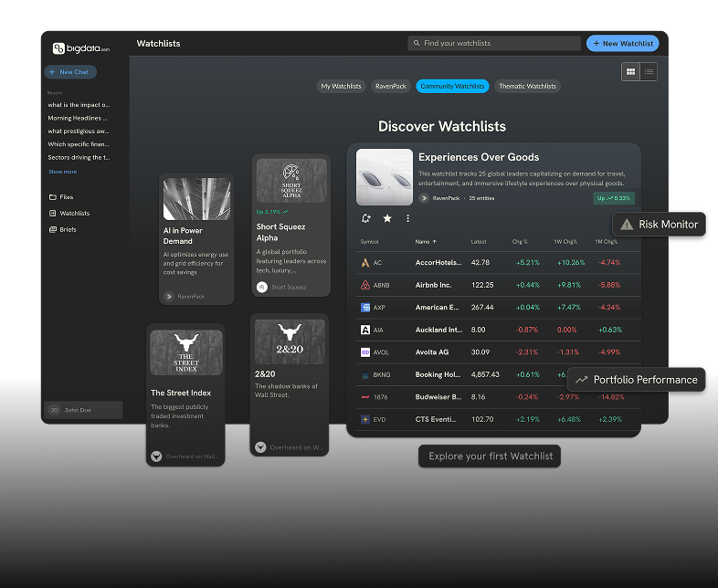Open recent chat 'what prestigious aw...'

(79, 131)
